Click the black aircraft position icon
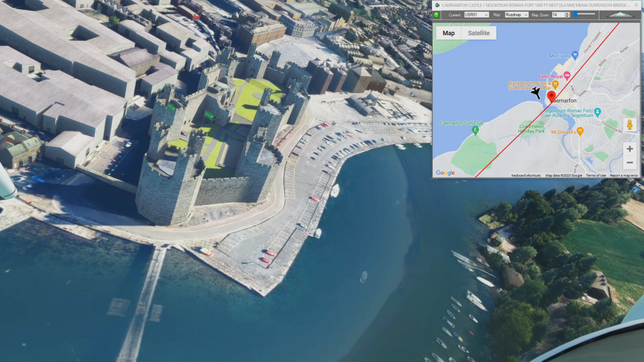The width and height of the screenshot is (644, 362). pos(536,93)
